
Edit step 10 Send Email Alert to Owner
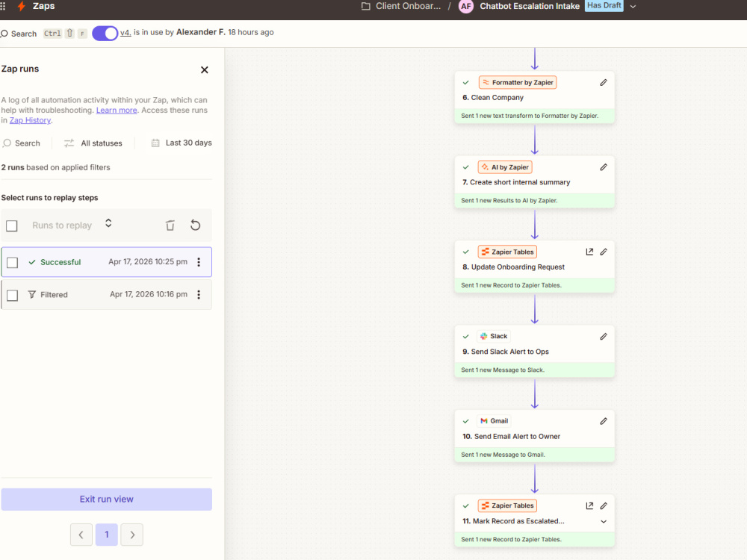tap(604, 421)
